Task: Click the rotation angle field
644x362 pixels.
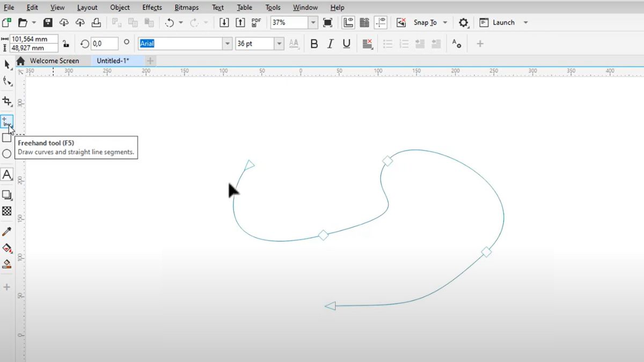Action: pyautogui.click(x=104, y=44)
